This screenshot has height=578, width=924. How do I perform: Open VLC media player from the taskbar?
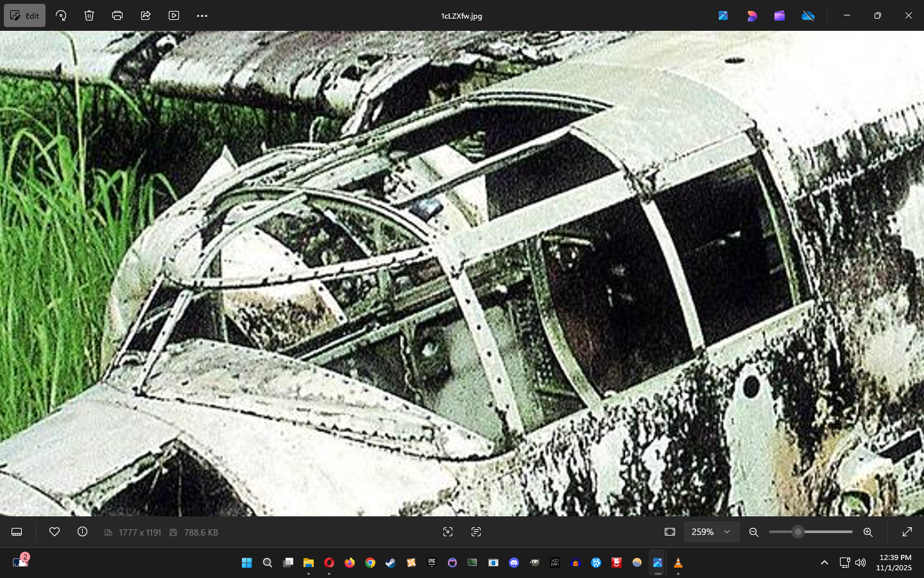[x=678, y=563]
